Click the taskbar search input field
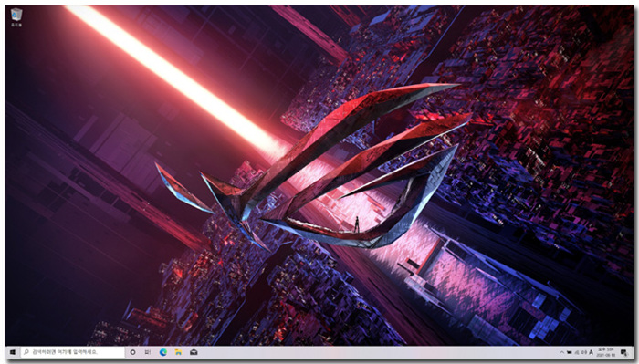The image size is (639, 364). [x=72, y=352]
